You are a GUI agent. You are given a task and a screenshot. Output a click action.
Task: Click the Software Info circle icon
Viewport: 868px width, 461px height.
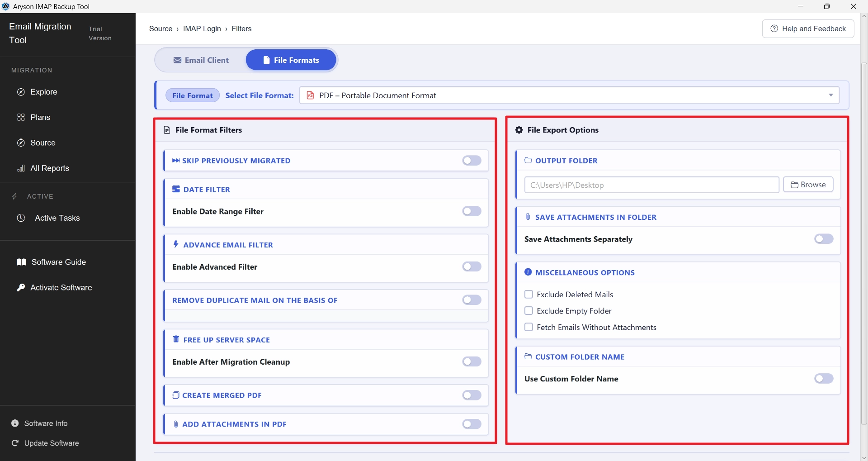15,423
